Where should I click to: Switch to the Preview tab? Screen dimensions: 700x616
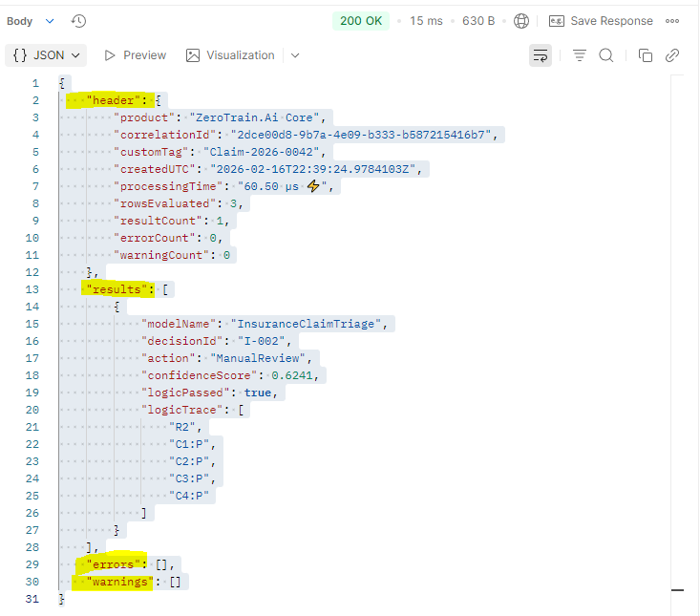pos(135,55)
